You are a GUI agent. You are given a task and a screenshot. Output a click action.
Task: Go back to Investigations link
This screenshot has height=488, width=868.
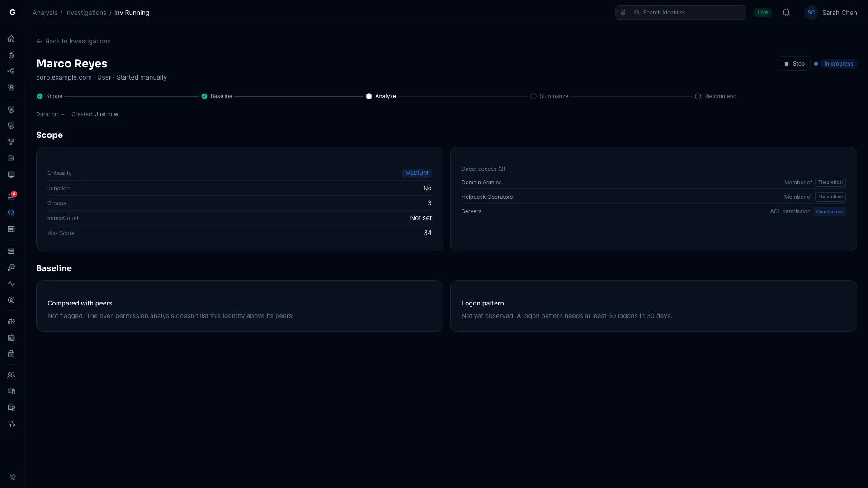pos(73,41)
